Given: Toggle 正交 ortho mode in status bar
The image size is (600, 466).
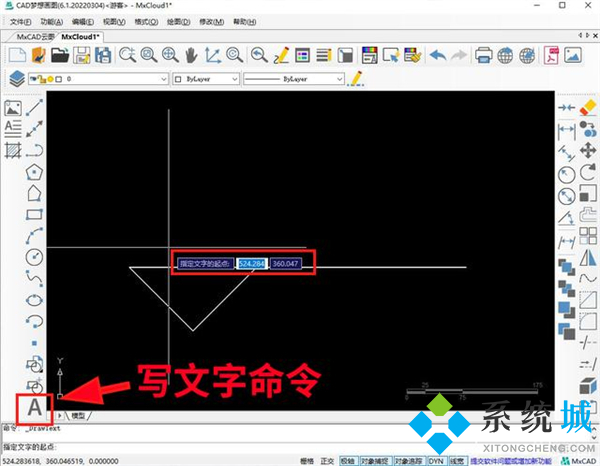Looking at the screenshot, I should [x=325, y=461].
